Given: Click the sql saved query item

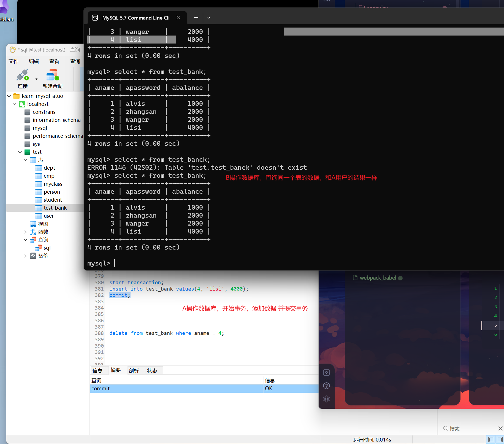Looking at the screenshot, I should [47, 248].
